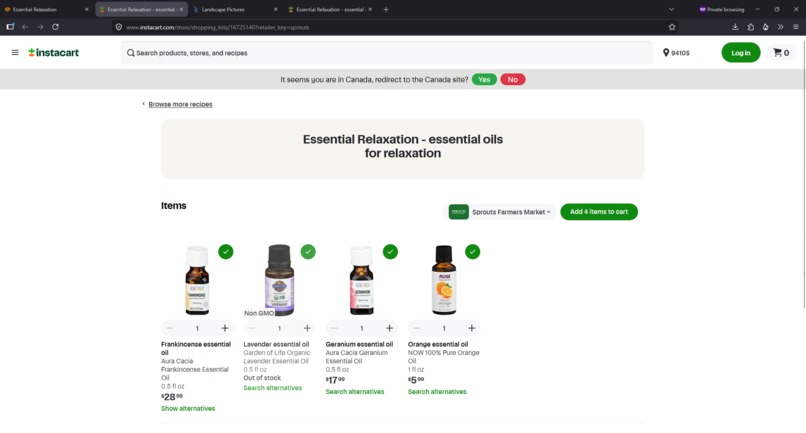Click the search products input field
Image resolution: width=806 pixels, height=433 pixels.
click(x=387, y=52)
